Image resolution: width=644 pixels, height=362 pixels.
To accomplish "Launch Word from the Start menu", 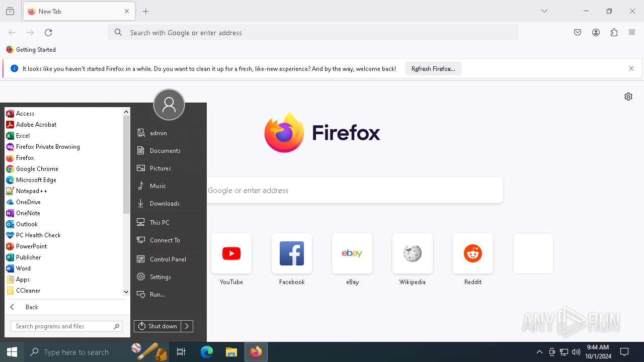I will click(x=64, y=268).
